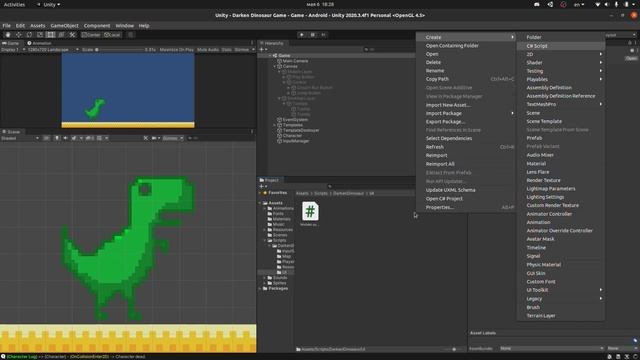Select the combined Transform tool
Image resolution: width=640 pixels, height=360 pixels.
pos(61,35)
